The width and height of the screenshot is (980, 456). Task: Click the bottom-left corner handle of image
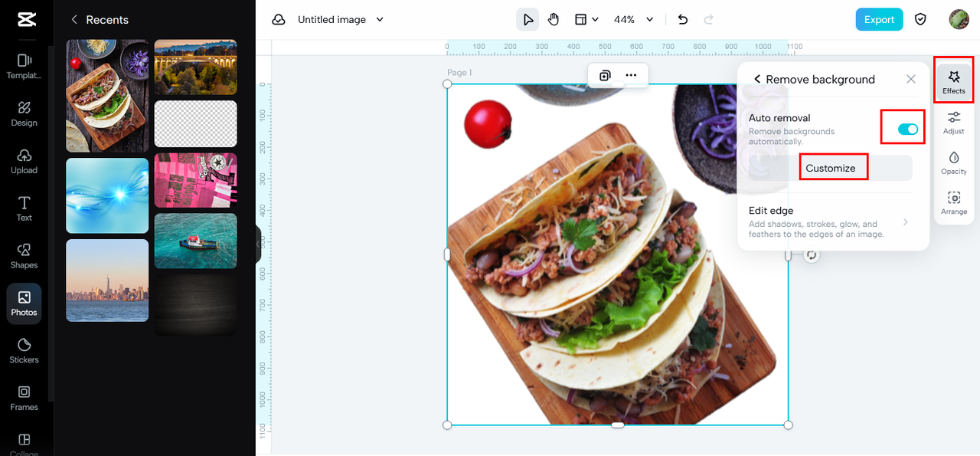tap(447, 425)
